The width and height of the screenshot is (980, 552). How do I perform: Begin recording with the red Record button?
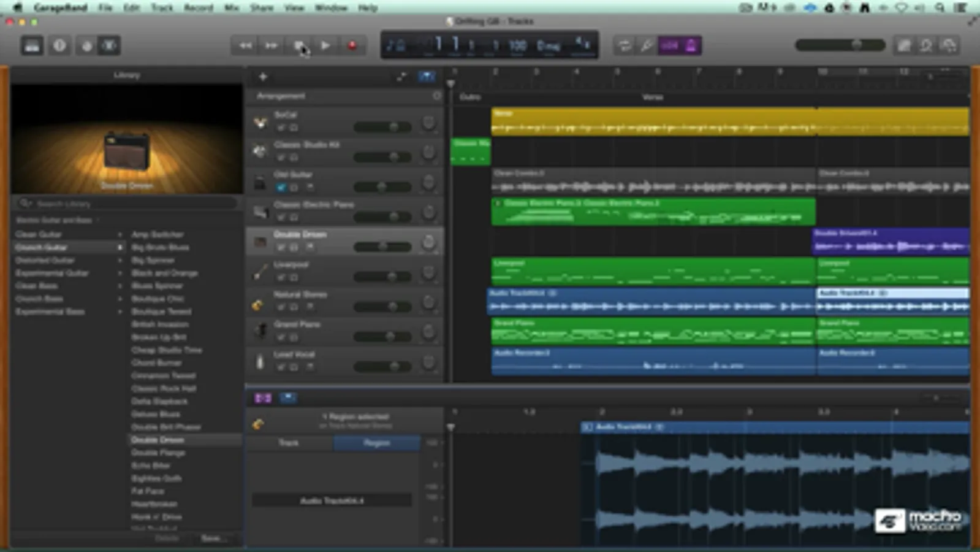tap(352, 45)
